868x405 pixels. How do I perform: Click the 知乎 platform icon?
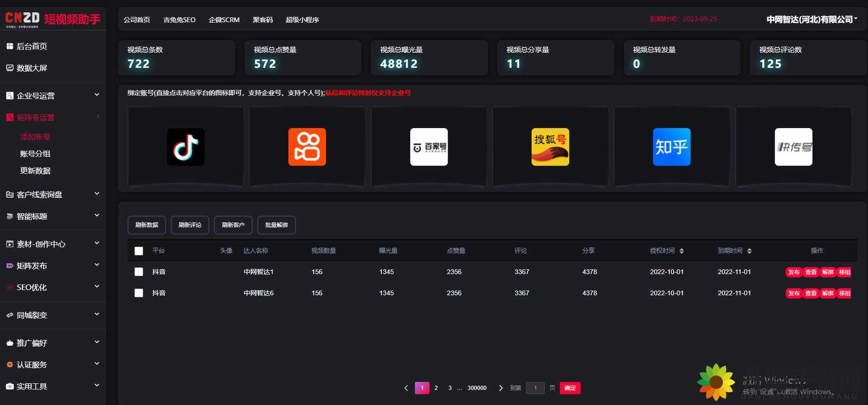click(672, 147)
